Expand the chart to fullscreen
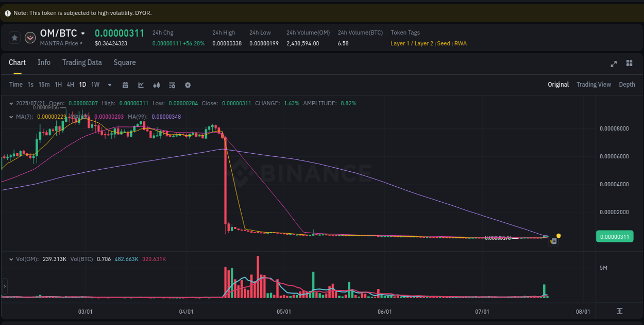The height and width of the screenshot is (325, 644). 614,63
